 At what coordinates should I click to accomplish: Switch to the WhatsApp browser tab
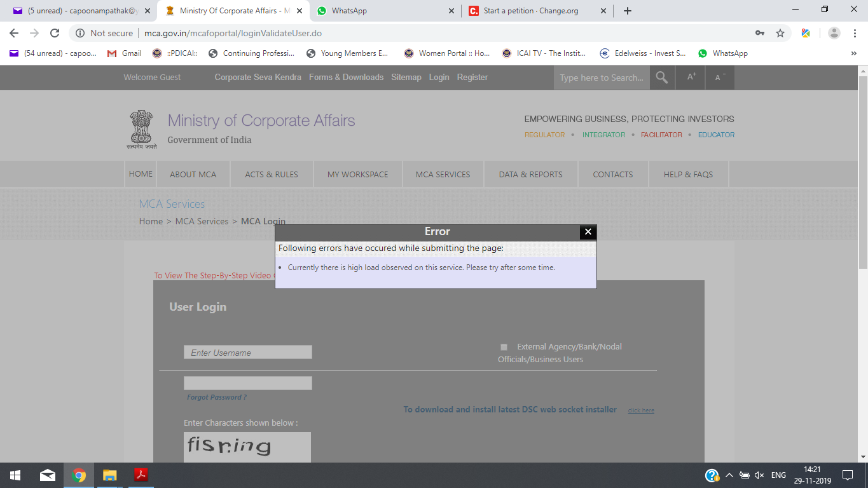pos(385,11)
